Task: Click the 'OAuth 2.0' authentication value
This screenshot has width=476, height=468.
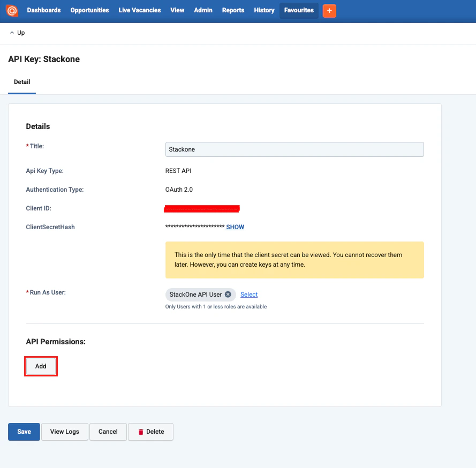Action: [x=179, y=190]
